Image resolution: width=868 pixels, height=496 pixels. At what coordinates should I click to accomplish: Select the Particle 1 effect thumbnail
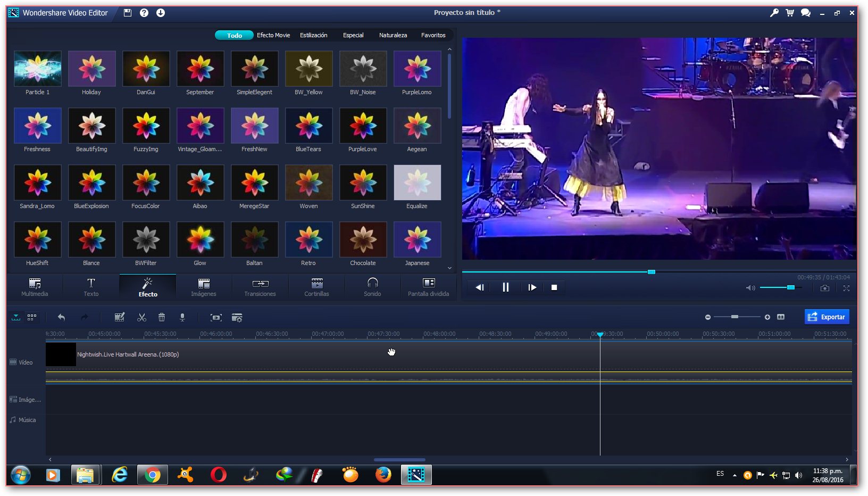[38, 69]
